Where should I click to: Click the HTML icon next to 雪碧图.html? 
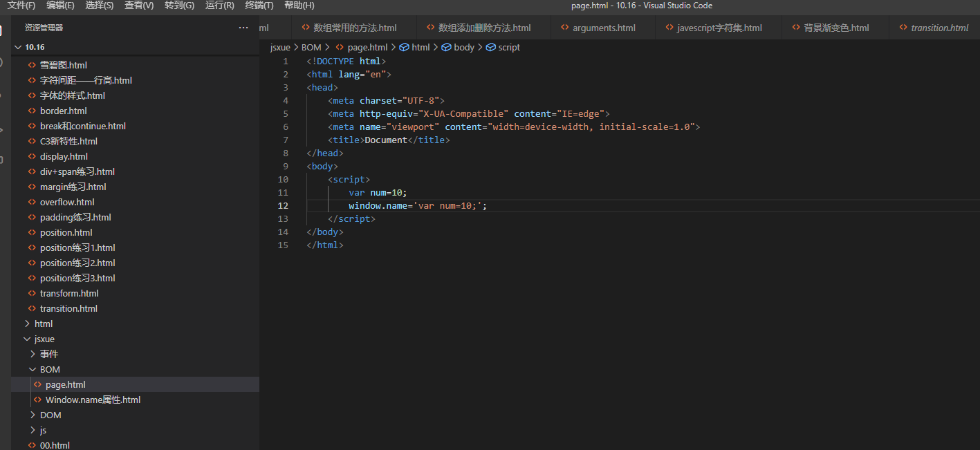coord(32,65)
